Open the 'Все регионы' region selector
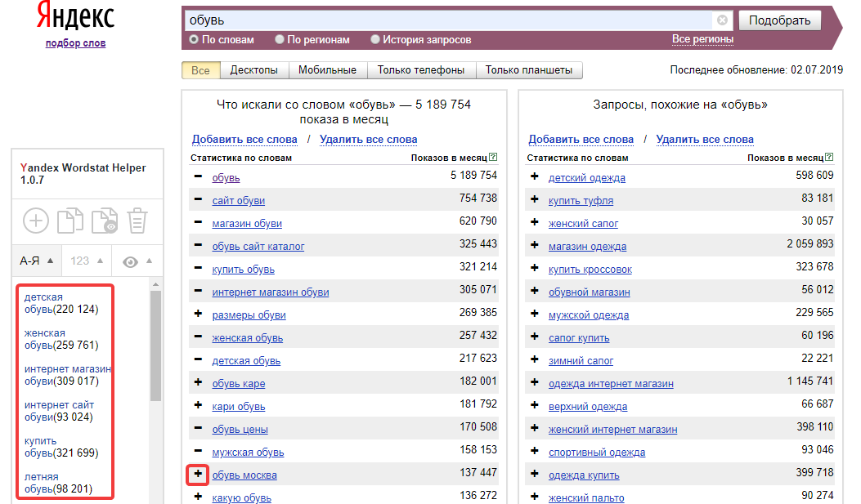 click(702, 39)
